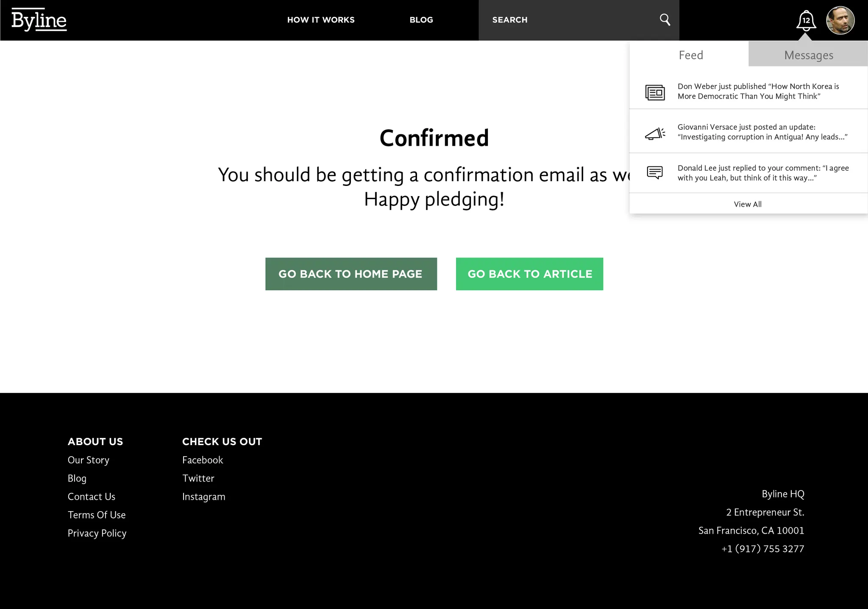Switch to the Messages tab
Image resolution: width=868 pixels, height=609 pixels.
808,55
